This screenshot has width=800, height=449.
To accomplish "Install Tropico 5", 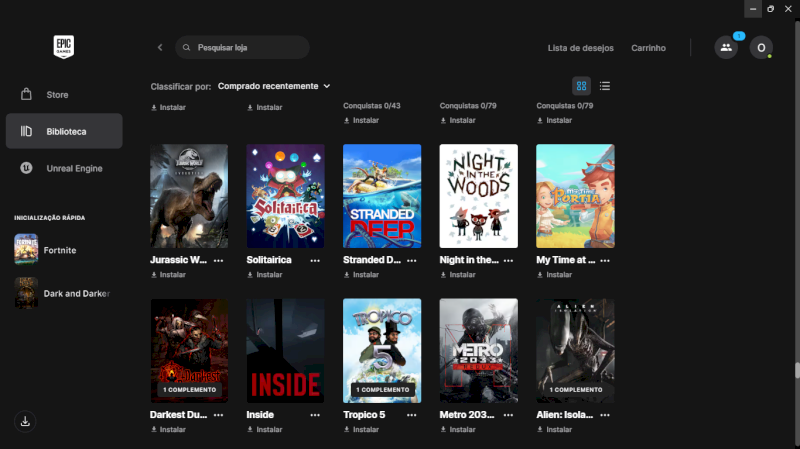I will pyautogui.click(x=361, y=430).
